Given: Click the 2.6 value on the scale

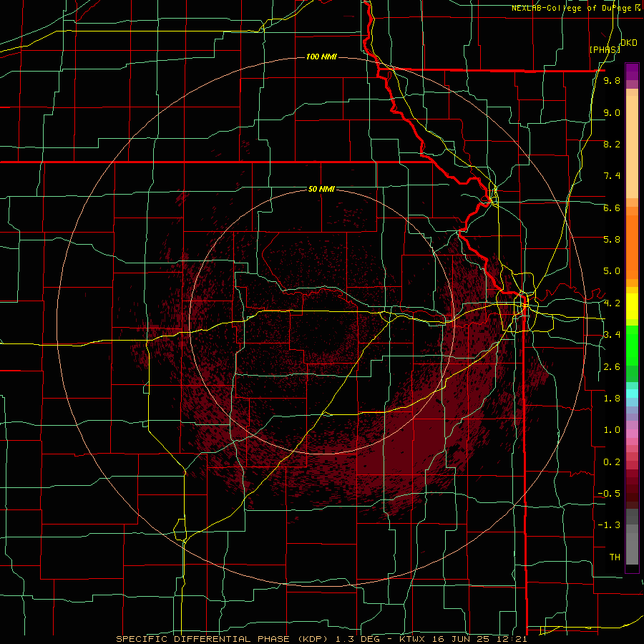Looking at the screenshot, I should pyautogui.click(x=612, y=367).
